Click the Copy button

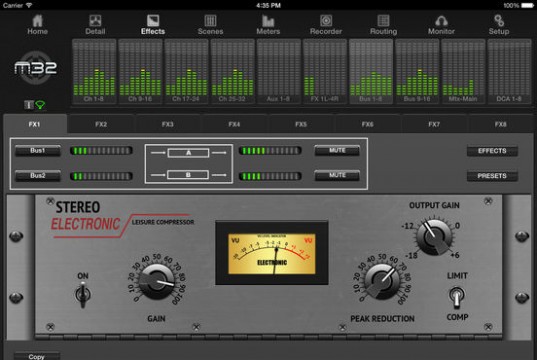coord(37,356)
